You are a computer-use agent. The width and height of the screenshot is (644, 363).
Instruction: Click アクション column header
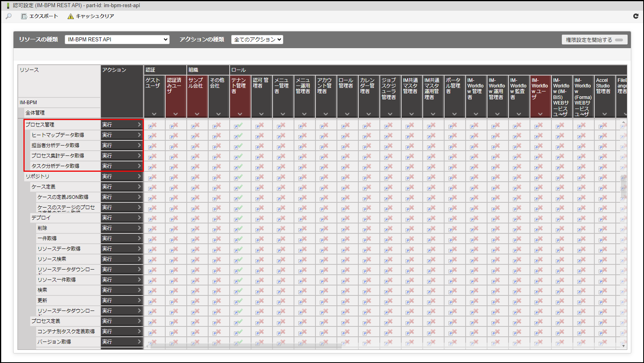(122, 91)
